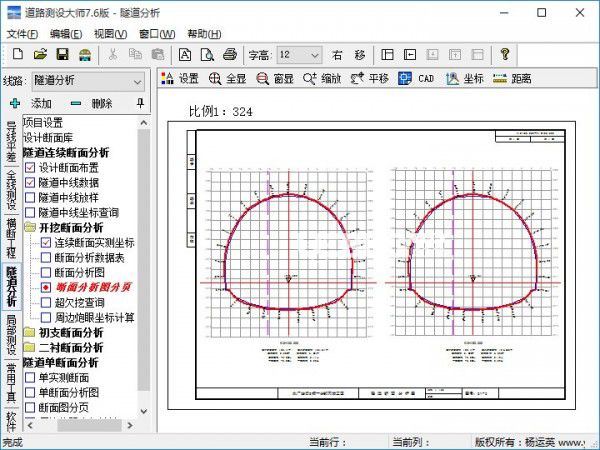Viewport: 600px width, 450px height.
Task: Open the 编辑(E) menu
Action: coord(66,34)
